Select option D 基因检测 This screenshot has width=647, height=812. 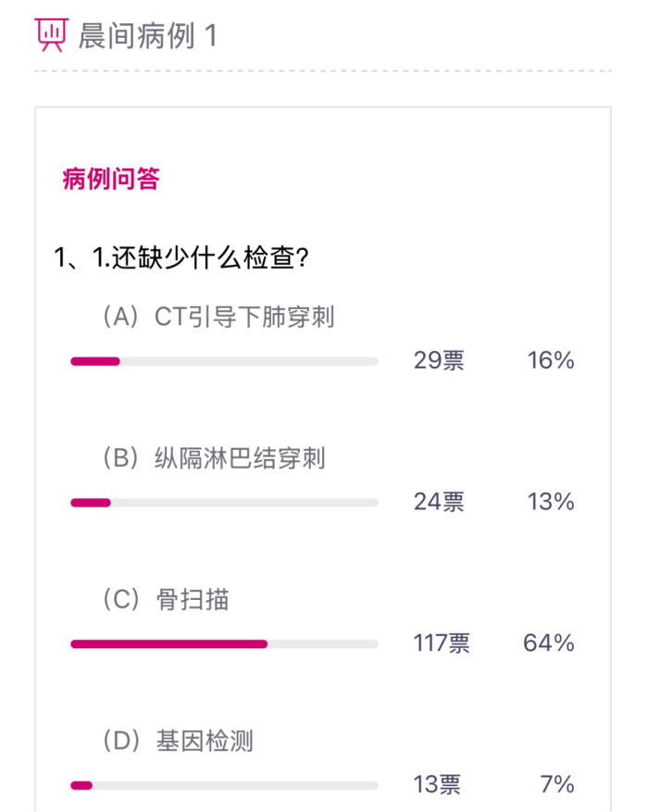click(177, 741)
